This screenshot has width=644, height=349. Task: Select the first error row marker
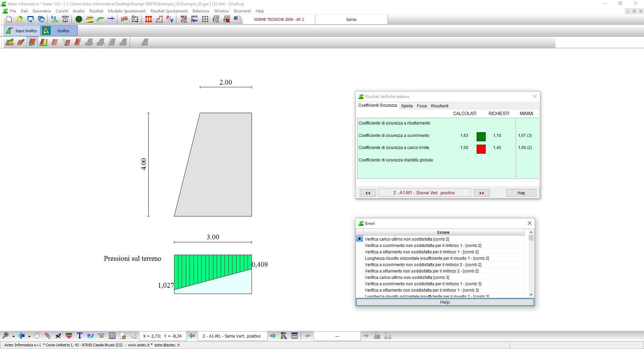360,239
